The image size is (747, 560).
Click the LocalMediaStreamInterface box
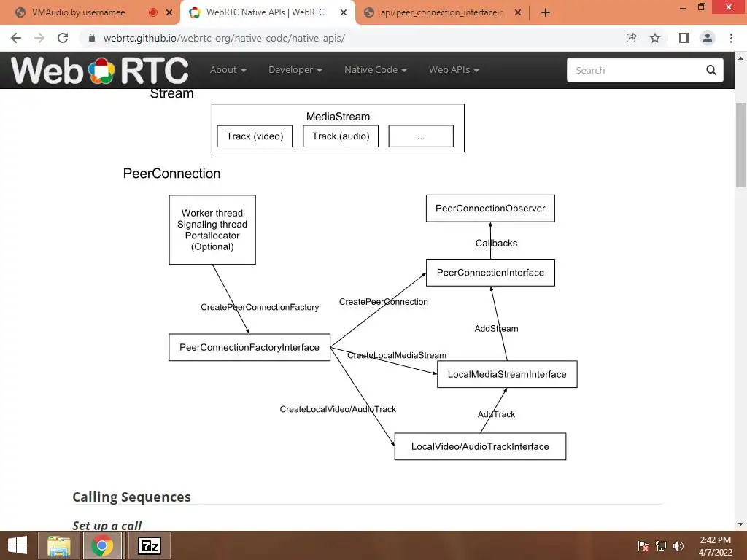point(507,374)
